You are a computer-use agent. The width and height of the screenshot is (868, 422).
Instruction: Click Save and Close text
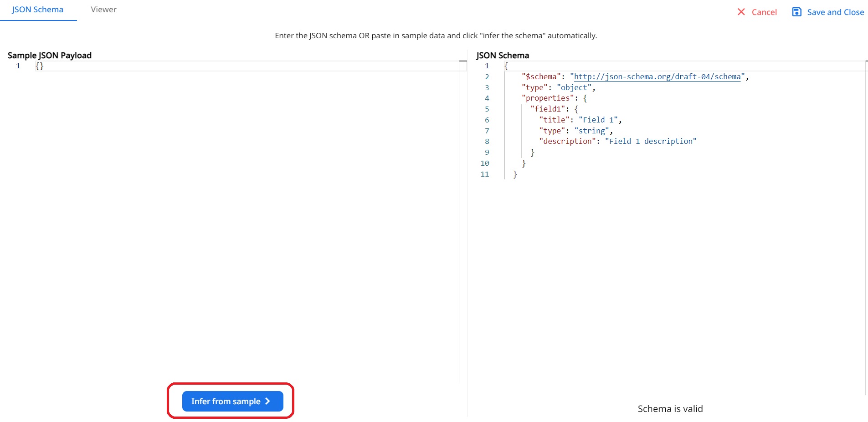click(836, 12)
